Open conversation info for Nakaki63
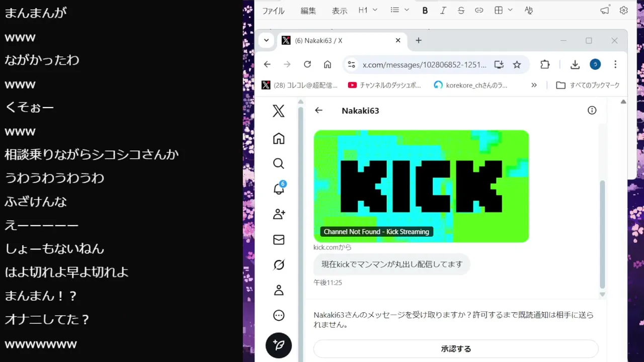Image resolution: width=644 pixels, height=362 pixels. pyautogui.click(x=592, y=111)
